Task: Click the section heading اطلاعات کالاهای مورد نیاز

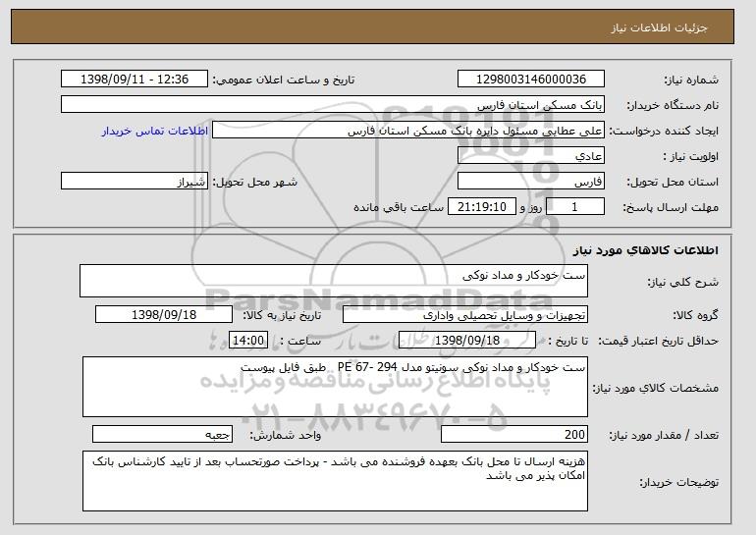Action: click(646, 250)
